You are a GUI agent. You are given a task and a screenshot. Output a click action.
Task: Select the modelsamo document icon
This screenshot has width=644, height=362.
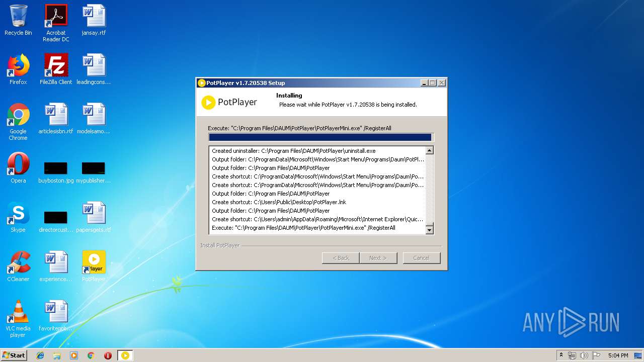click(94, 119)
